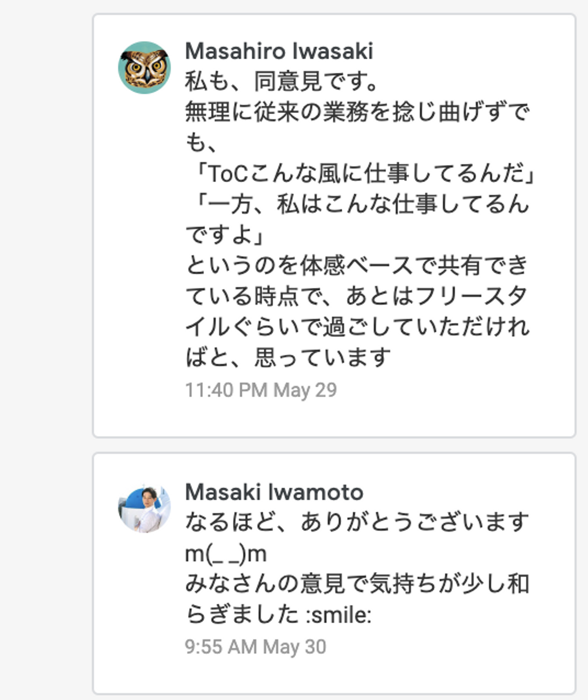Select the Masaki Iwamoto sender name

(274, 492)
